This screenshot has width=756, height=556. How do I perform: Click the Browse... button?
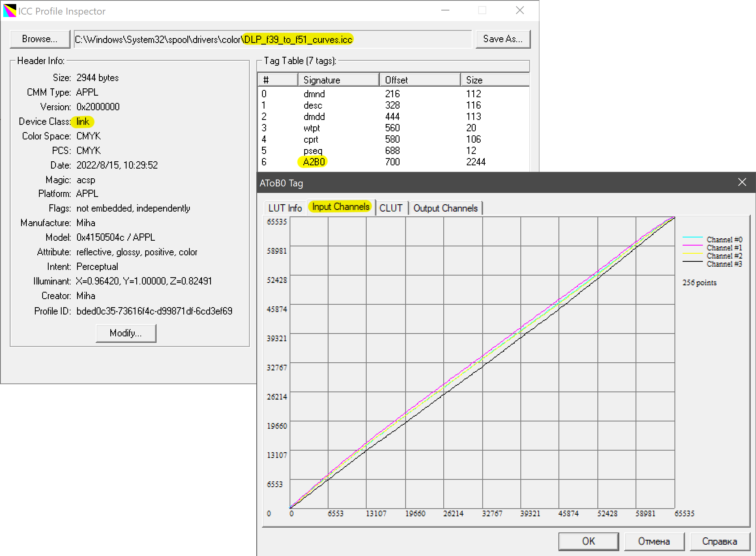40,39
